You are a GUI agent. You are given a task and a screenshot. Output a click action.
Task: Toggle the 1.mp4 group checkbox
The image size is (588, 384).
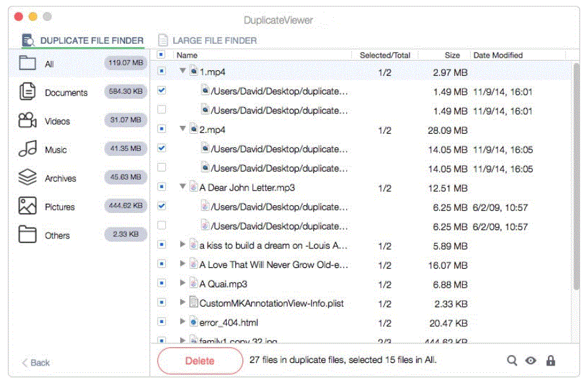click(x=162, y=71)
